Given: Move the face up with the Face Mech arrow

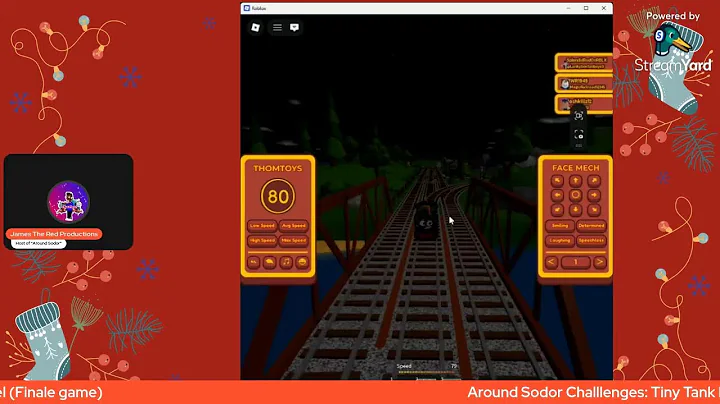Looking at the screenshot, I should tap(575, 181).
